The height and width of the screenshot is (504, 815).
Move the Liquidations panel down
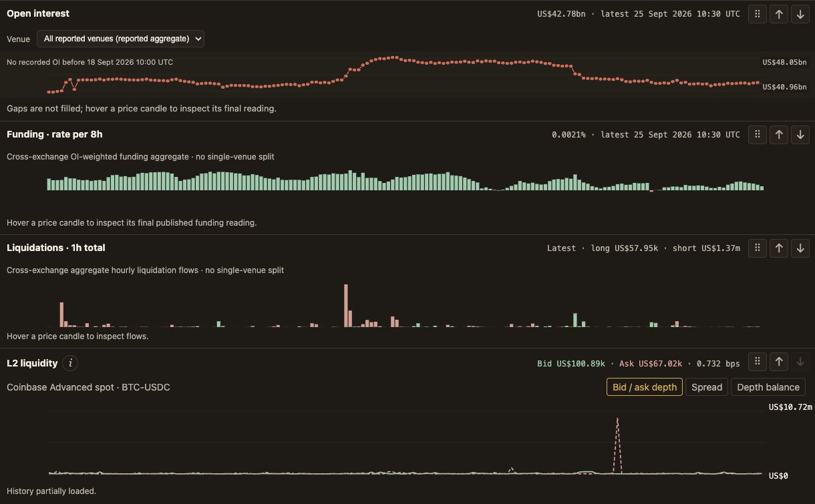pyautogui.click(x=800, y=248)
